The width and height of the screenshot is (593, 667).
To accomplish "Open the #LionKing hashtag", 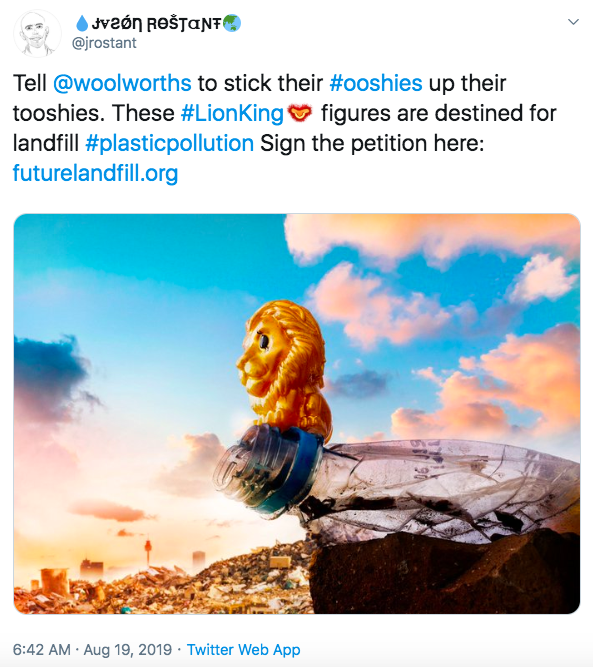I will point(232,113).
